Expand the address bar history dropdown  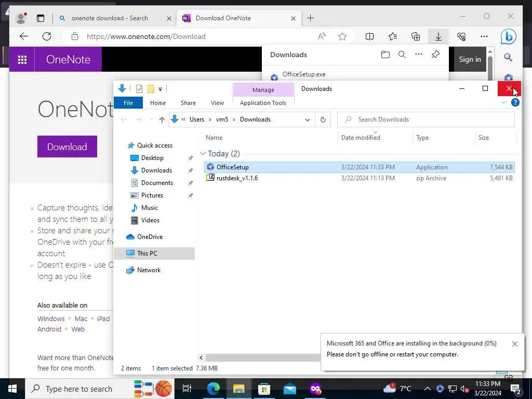coord(308,120)
